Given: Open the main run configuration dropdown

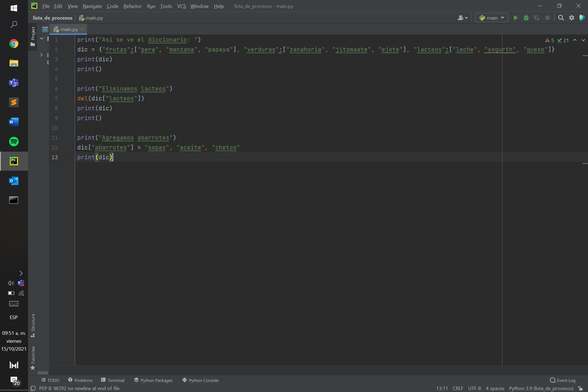Looking at the screenshot, I should tap(492, 18).
